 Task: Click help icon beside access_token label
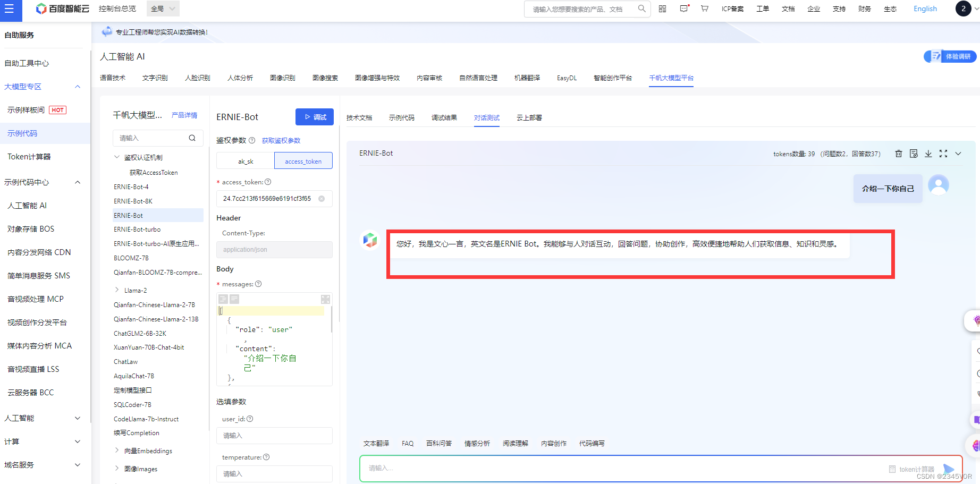click(x=268, y=182)
